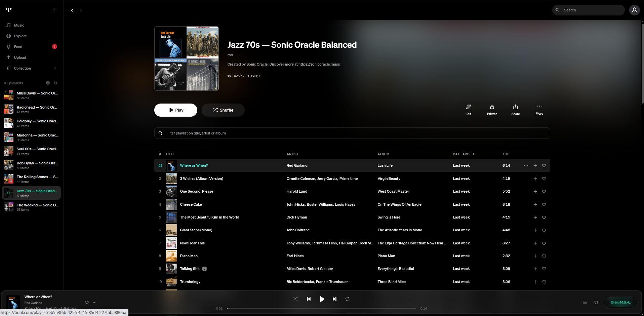Sort tracks by TIME column header
Image resolution: width=644 pixels, height=316 pixels.
pyautogui.click(x=506, y=154)
